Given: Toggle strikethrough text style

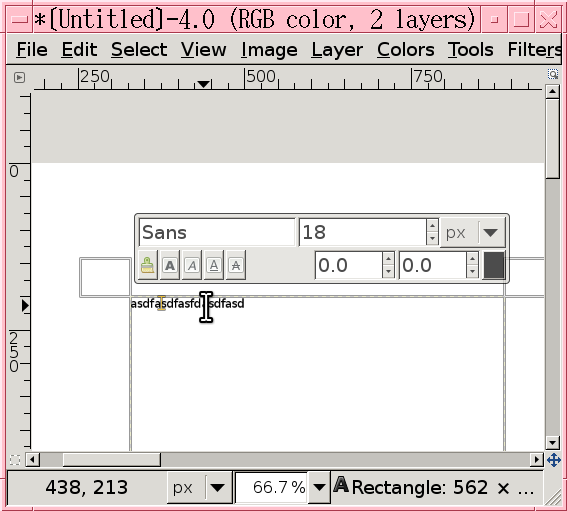Looking at the screenshot, I should [236, 265].
